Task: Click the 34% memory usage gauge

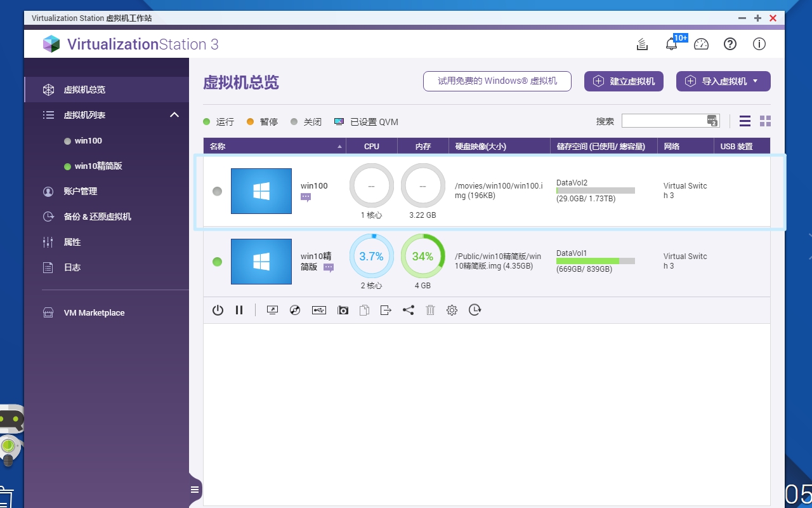Action: [423, 257]
